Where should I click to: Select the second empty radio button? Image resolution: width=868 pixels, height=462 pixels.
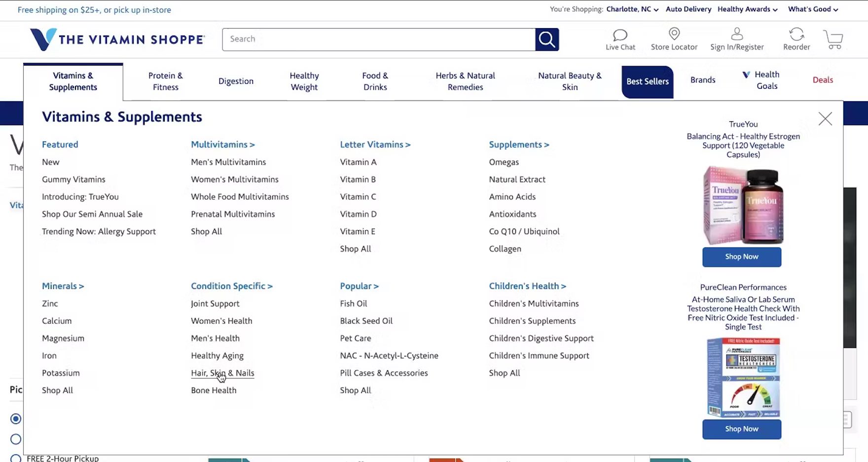tap(16, 439)
